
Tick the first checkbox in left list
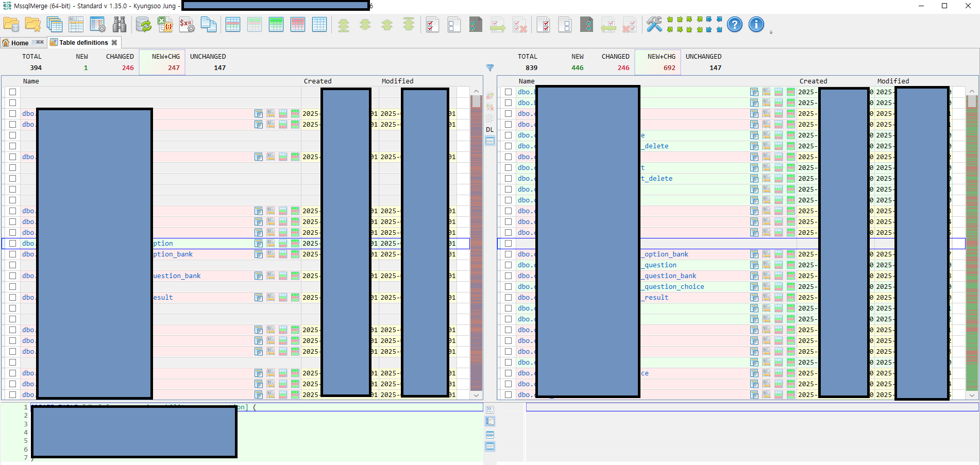pos(13,92)
